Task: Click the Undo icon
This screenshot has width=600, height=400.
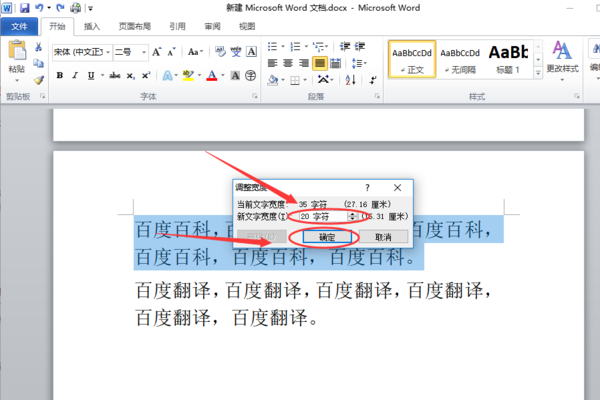Action: (x=39, y=8)
